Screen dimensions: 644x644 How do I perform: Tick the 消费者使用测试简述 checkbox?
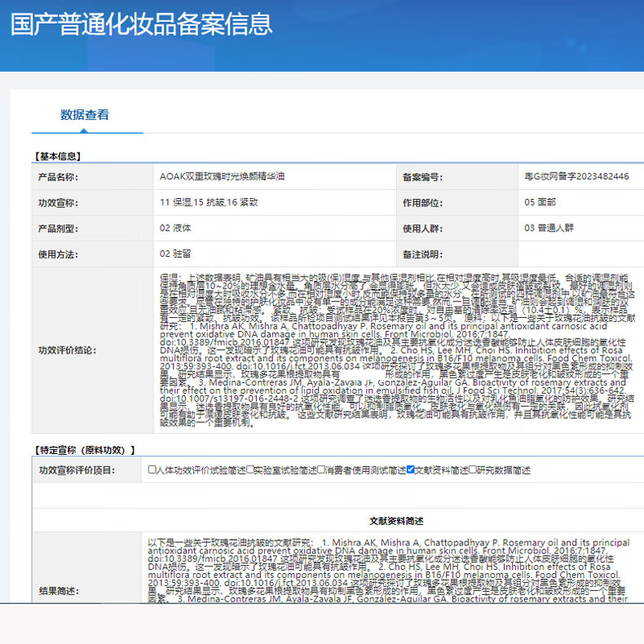point(320,470)
